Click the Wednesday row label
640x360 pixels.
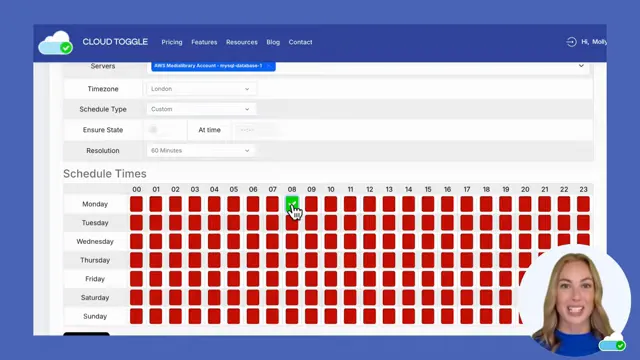(95, 242)
